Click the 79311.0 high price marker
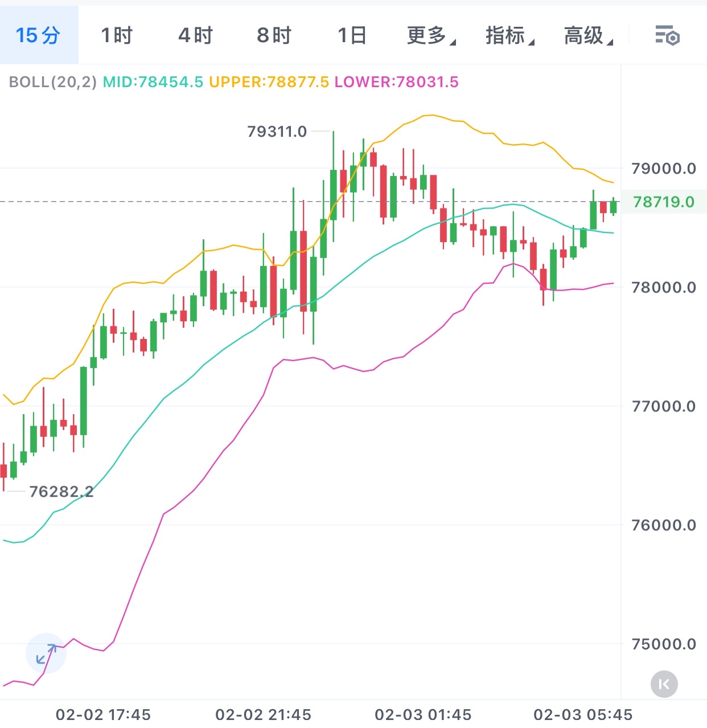 [x=277, y=132]
